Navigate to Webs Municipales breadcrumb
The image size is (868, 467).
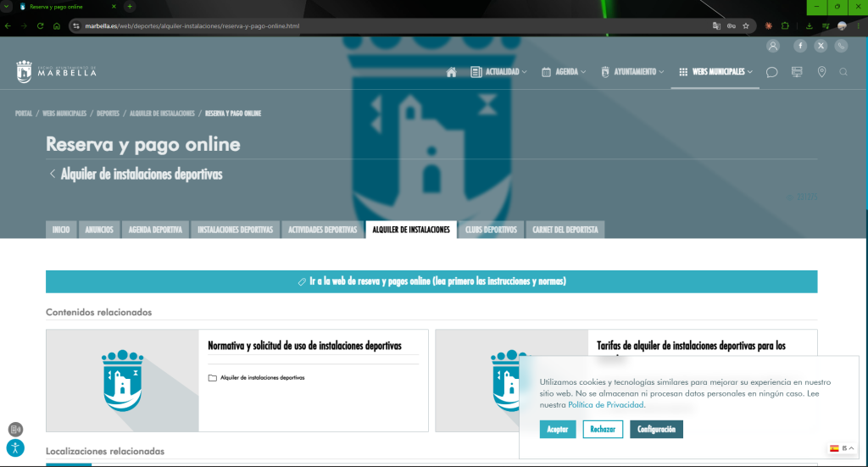[64, 114]
